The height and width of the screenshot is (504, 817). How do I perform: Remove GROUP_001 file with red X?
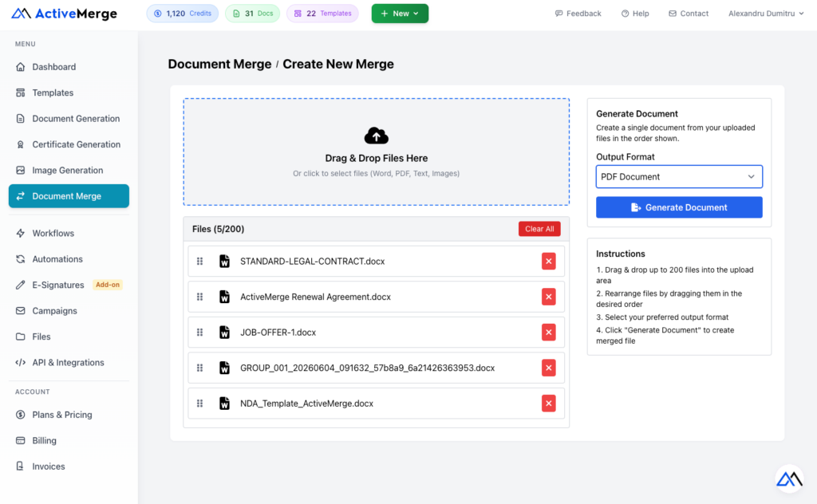[x=549, y=368]
